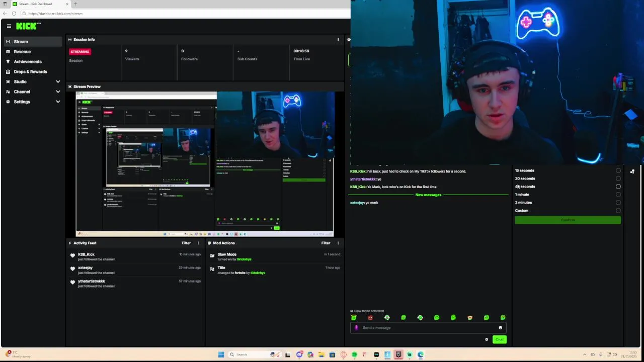Screen dimensions: 644x362
Task: Click the purple microphone icon in message box
Action: (x=356, y=328)
